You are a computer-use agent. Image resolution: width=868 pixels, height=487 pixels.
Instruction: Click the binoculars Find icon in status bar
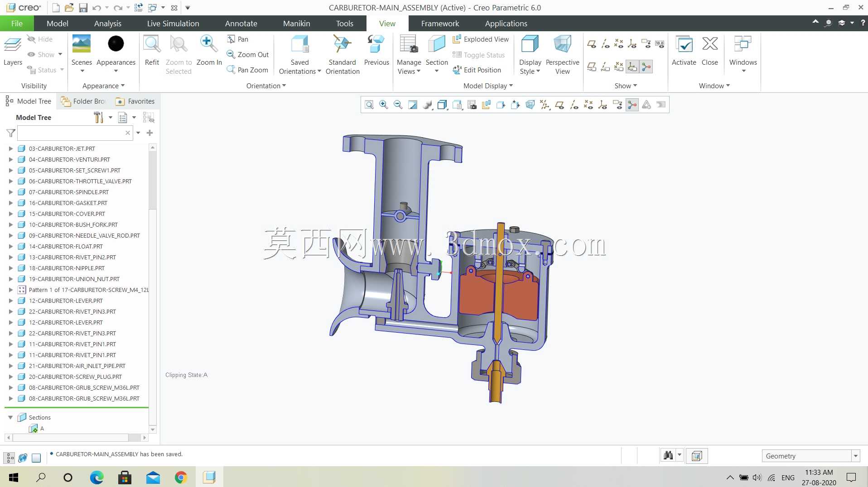click(x=668, y=456)
